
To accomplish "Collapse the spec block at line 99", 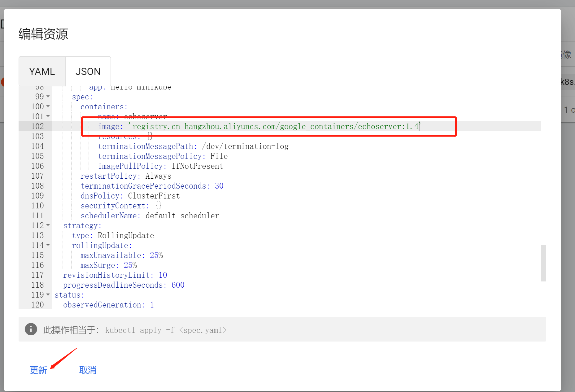I will pyautogui.click(x=48, y=96).
